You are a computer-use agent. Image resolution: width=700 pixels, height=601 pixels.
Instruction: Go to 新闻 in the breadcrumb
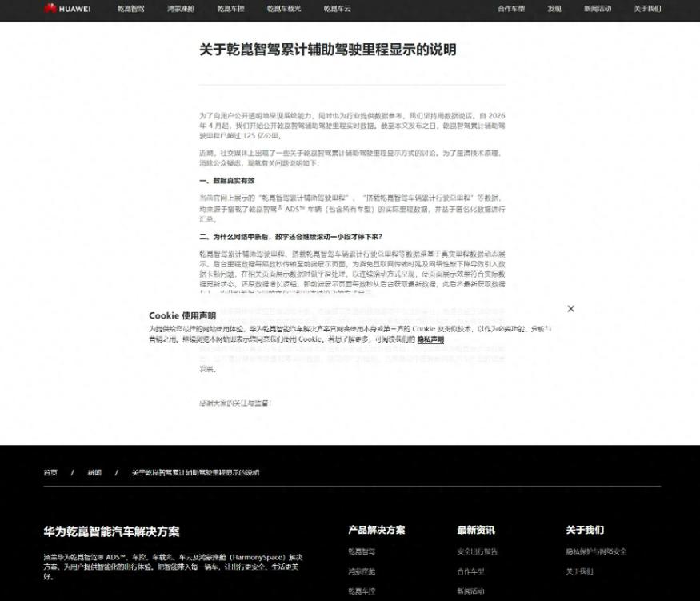pos(94,472)
